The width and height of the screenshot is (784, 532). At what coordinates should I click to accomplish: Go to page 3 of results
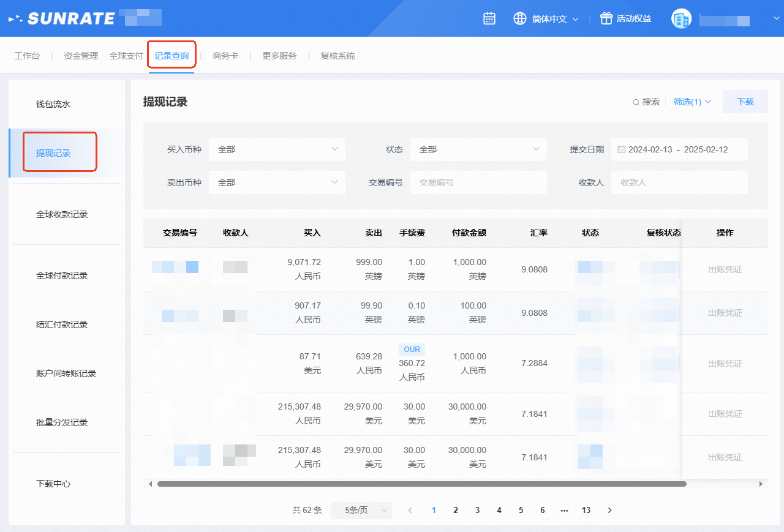point(477,510)
